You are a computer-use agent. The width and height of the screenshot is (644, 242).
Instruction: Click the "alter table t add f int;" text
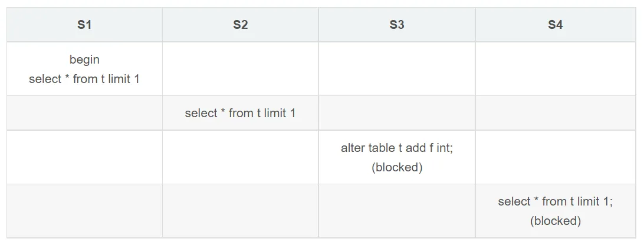point(397,148)
